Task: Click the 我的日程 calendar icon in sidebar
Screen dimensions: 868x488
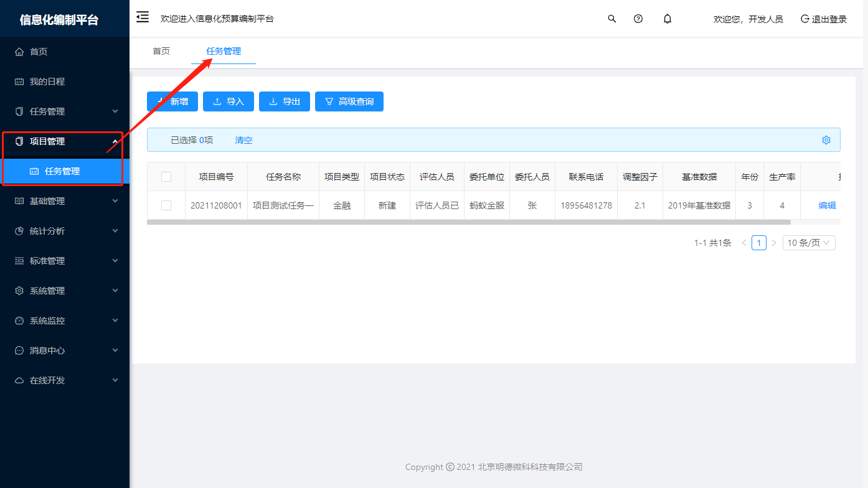Action: coord(19,81)
